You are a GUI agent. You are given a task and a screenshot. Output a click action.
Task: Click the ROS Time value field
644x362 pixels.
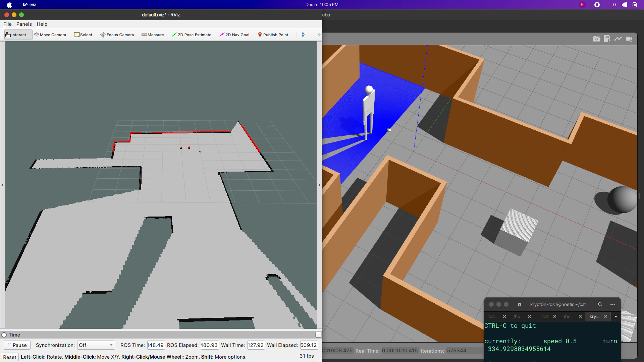[156, 345]
